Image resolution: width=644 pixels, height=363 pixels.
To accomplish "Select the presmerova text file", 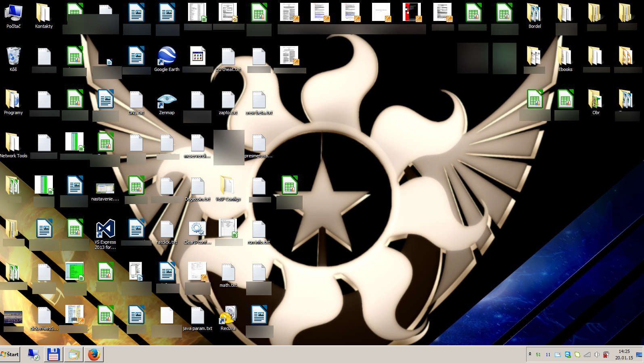I will (259, 145).
